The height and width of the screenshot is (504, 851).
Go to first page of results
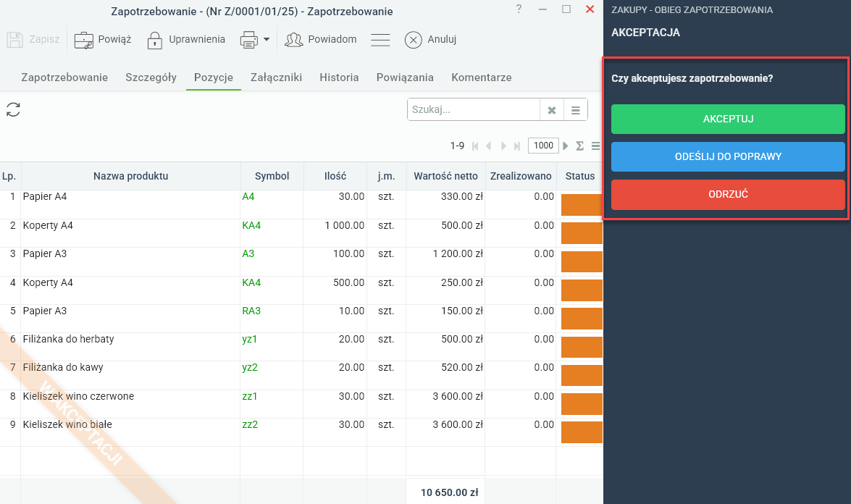[x=475, y=146]
